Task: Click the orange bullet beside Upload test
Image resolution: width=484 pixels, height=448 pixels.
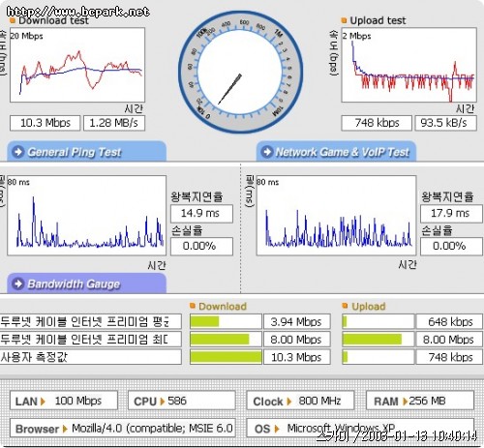Action: (344, 20)
